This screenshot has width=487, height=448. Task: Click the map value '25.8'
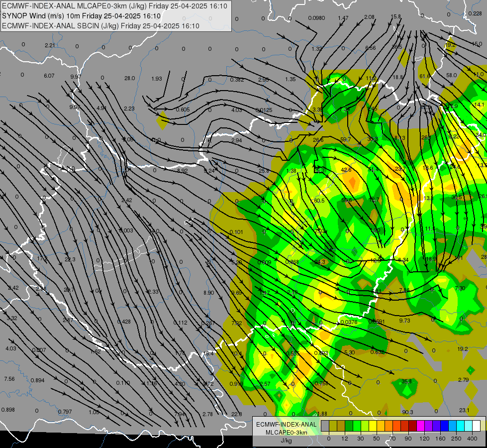tap(264, 171)
